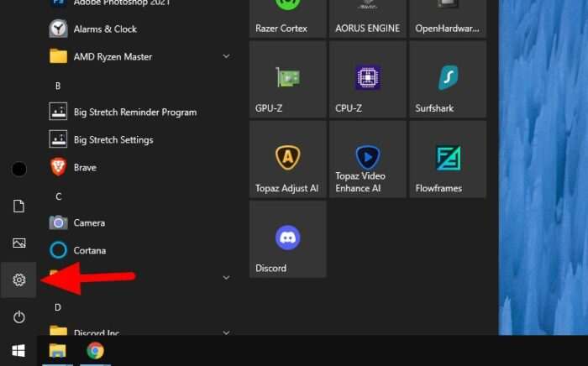This screenshot has height=366, width=588.
Task: Launch Google Chrome from the taskbar
Action: (95, 351)
